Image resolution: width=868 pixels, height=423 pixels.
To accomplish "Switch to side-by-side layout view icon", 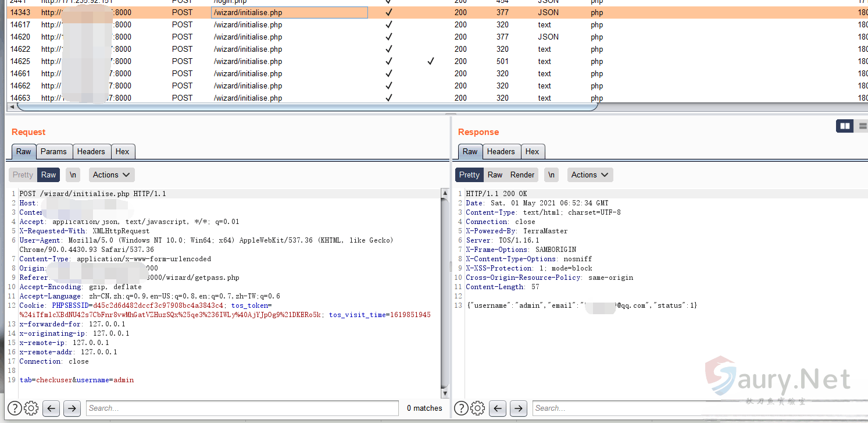I will coord(845,126).
